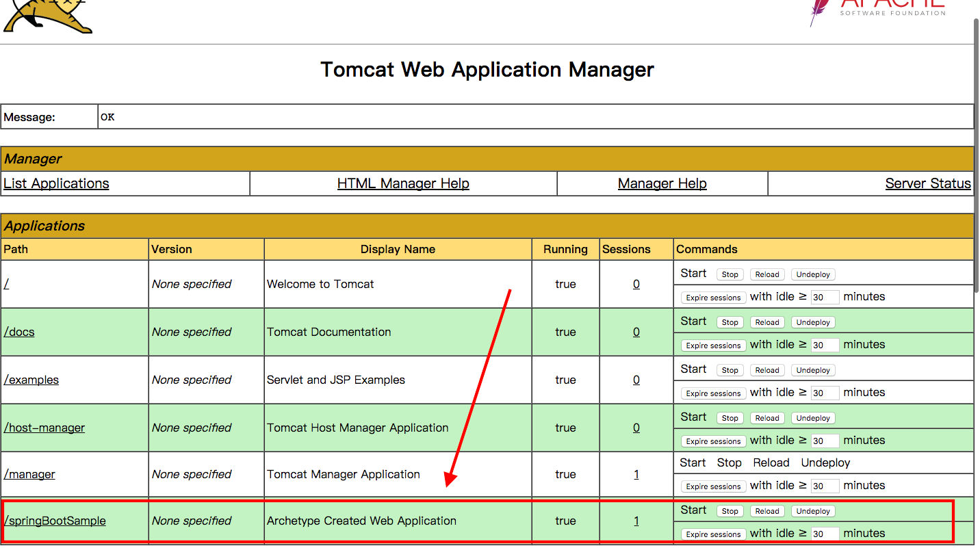Click the Tomcat cat logo

[x=48, y=16]
